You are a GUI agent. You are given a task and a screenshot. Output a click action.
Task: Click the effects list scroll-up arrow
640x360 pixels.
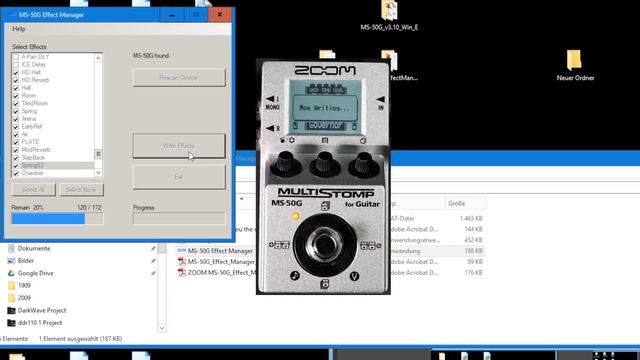(x=98, y=58)
